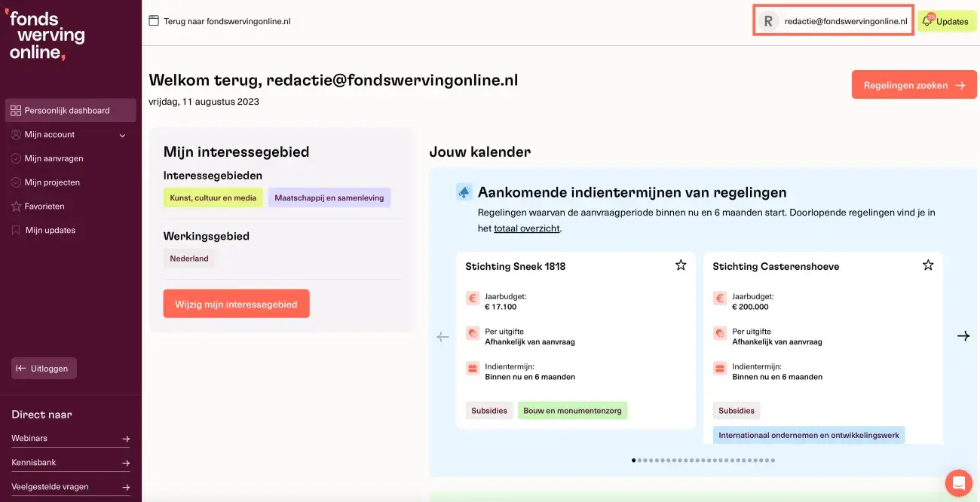Image resolution: width=980 pixels, height=502 pixels.
Task: Click the Mijn updates bookmark icon
Action: coord(16,231)
